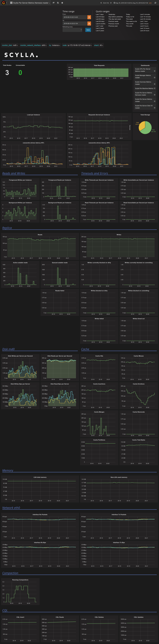Screen dimensions: 159x644
Task: Choose 'This year' quick range
Action: click(x=129, y=26)
